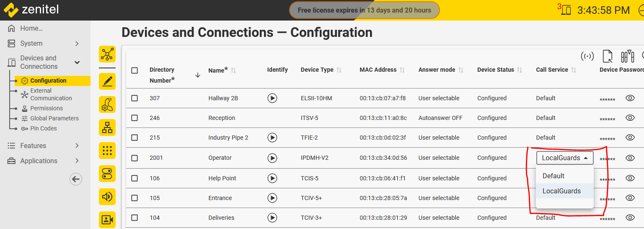Collapse sidebar using the left arrow button
Viewport: 644px width, 229px height.
[x=75, y=179]
